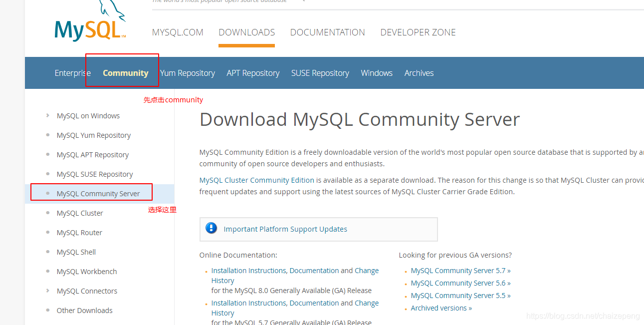Open MySQL 8.0 Installation Instructions link

pos(295,276)
